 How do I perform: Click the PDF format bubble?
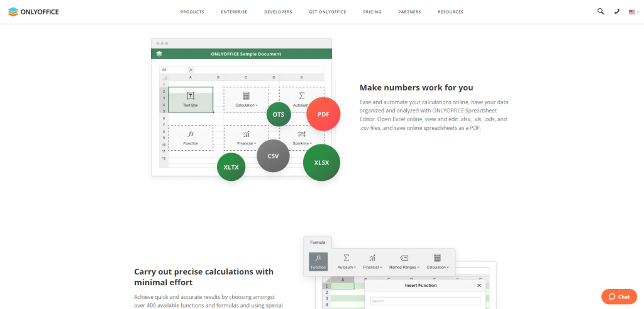point(323,114)
